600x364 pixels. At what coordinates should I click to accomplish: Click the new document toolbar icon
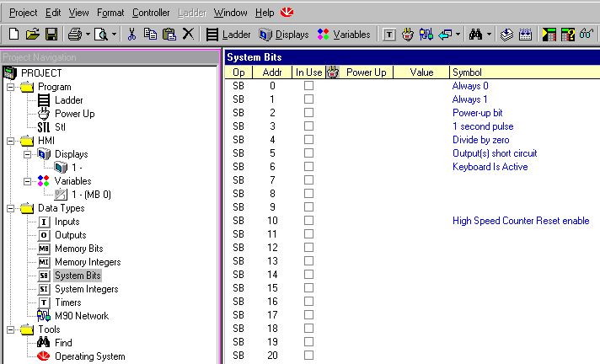click(x=14, y=35)
